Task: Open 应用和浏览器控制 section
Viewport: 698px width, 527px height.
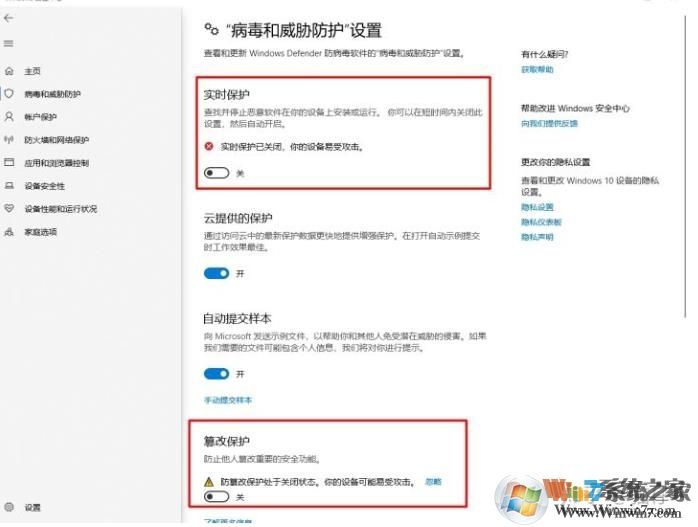Action: (57, 163)
